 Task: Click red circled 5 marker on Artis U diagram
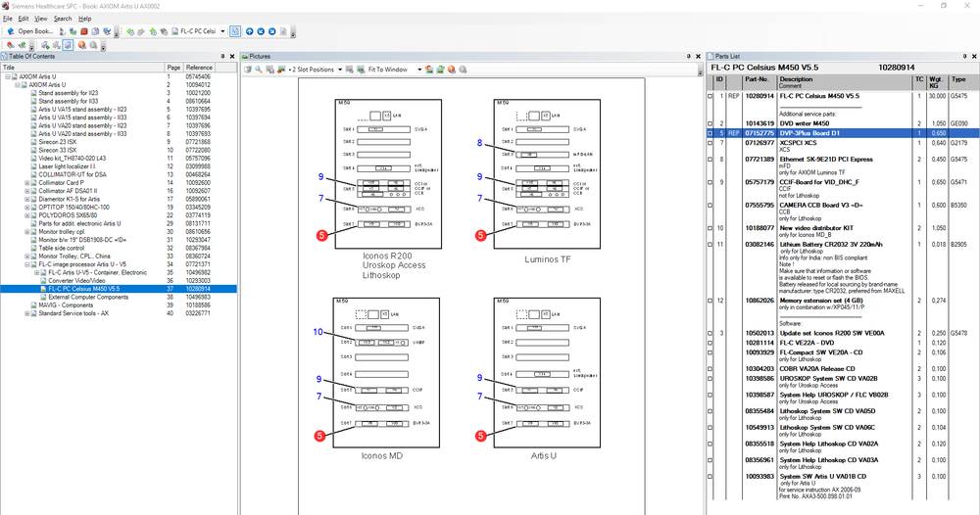pyautogui.click(x=480, y=435)
